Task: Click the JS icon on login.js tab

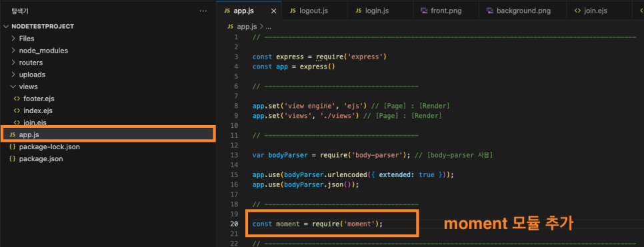Action: pyautogui.click(x=359, y=11)
